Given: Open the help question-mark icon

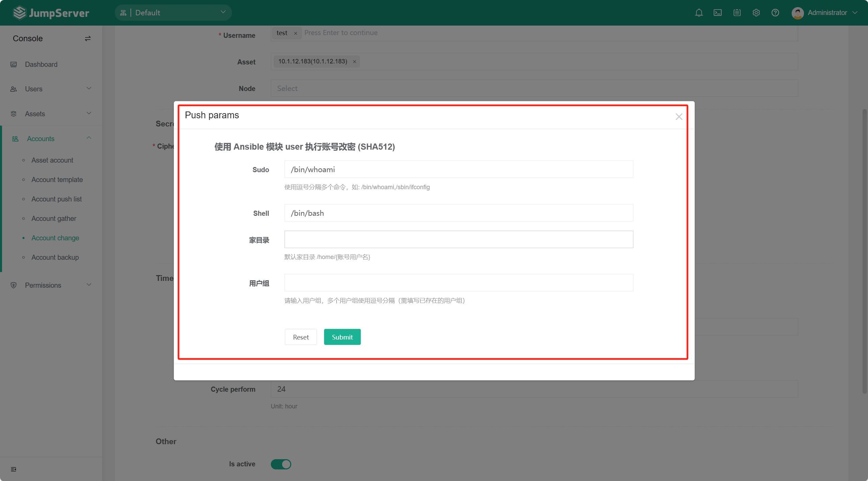Looking at the screenshot, I should pos(775,13).
